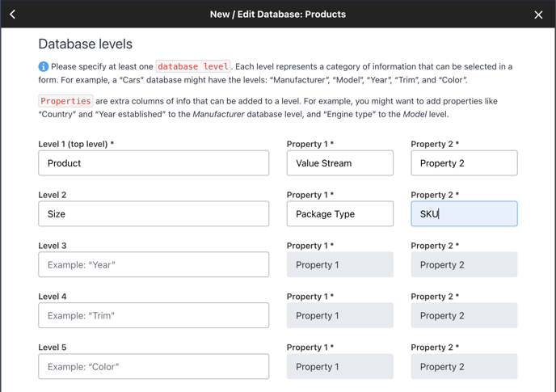
Task: Click the red 'Properties' code tag
Action: 65,101
